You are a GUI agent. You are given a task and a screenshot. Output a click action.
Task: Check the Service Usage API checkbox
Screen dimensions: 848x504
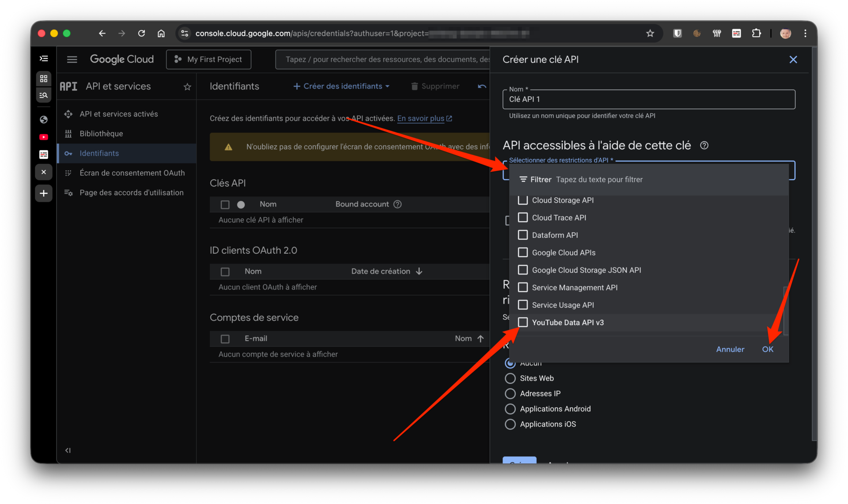coord(522,305)
